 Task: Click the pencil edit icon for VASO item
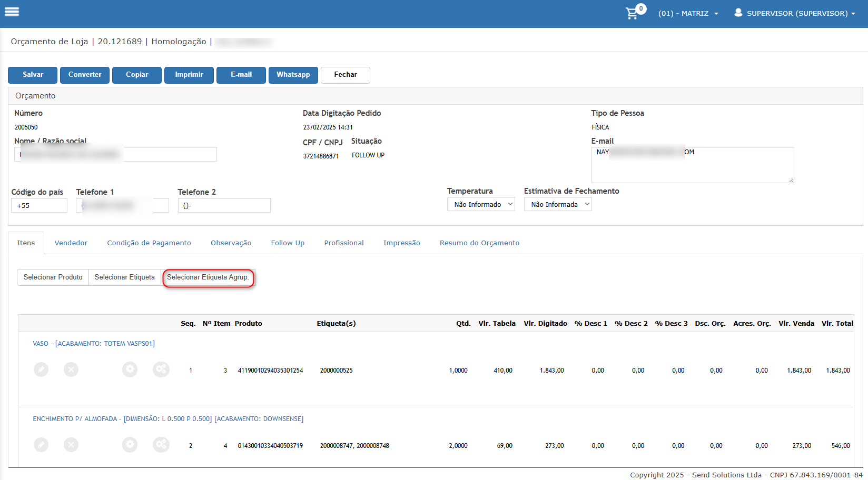[x=41, y=369]
